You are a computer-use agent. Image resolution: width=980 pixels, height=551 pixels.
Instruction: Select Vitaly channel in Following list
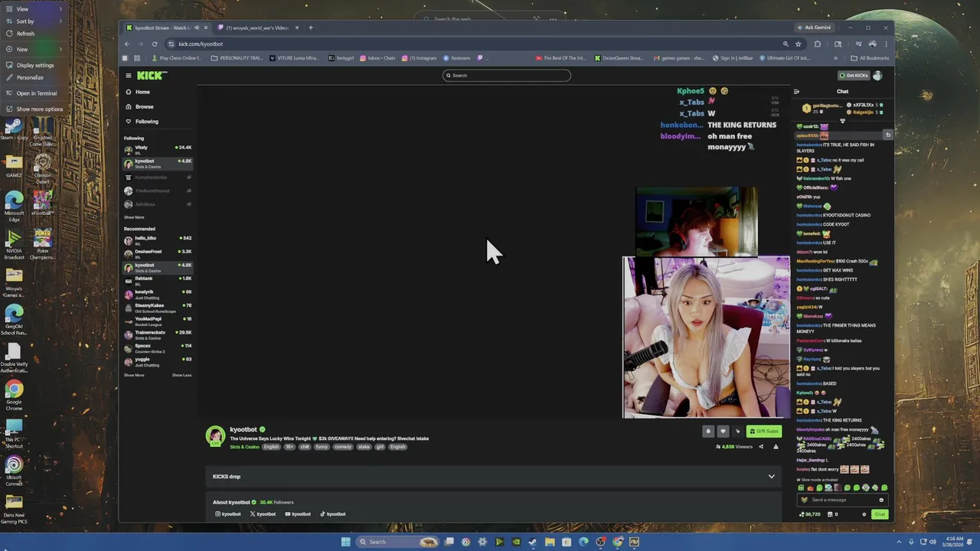[x=158, y=148]
